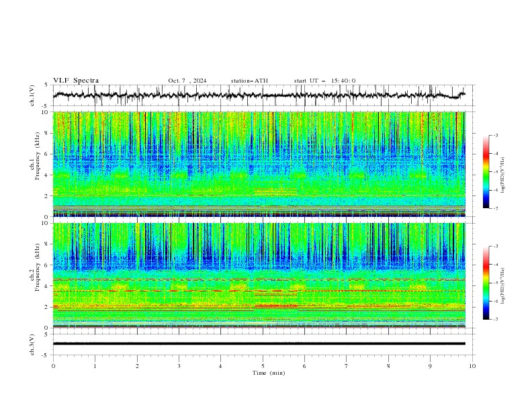Click the ch.1 voltage waveform trace

click(x=259, y=95)
